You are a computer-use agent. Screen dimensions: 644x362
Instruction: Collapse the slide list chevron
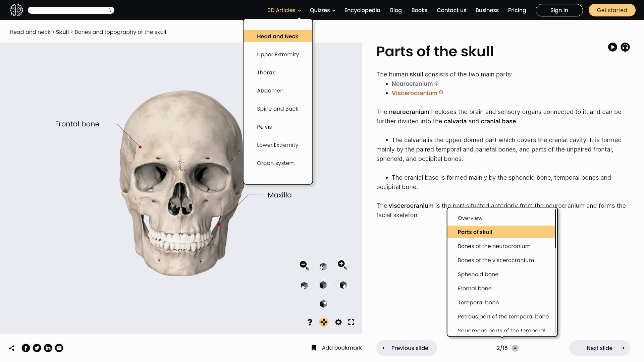pyautogui.click(x=515, y=348)
